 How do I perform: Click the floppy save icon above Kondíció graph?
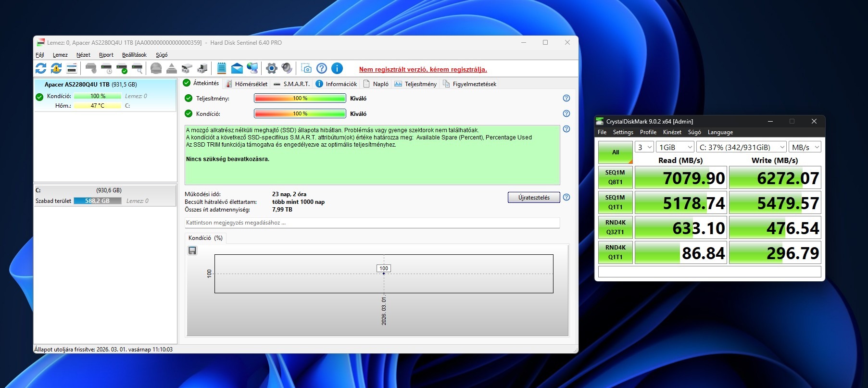pos(192,250)
